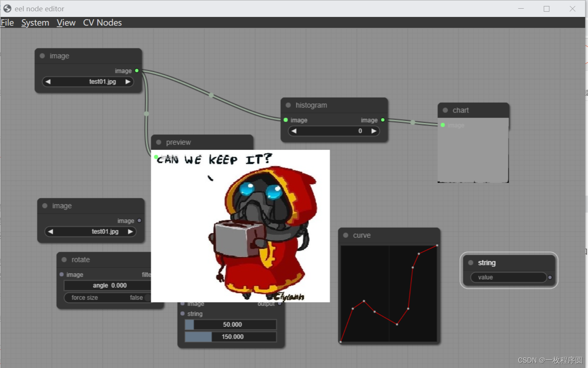Click the value text field in the string node
Screen dimensions: 588x368
coord(508,277)
